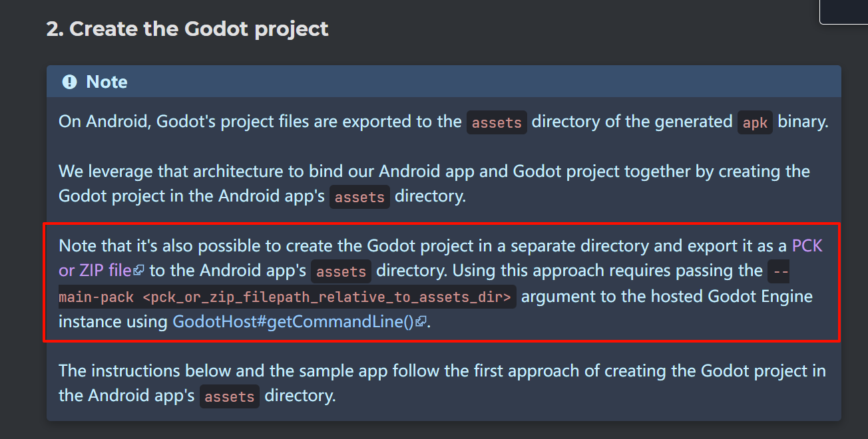
Task: Click the "apk" inline code label
Action: click(x=755, y=123)
